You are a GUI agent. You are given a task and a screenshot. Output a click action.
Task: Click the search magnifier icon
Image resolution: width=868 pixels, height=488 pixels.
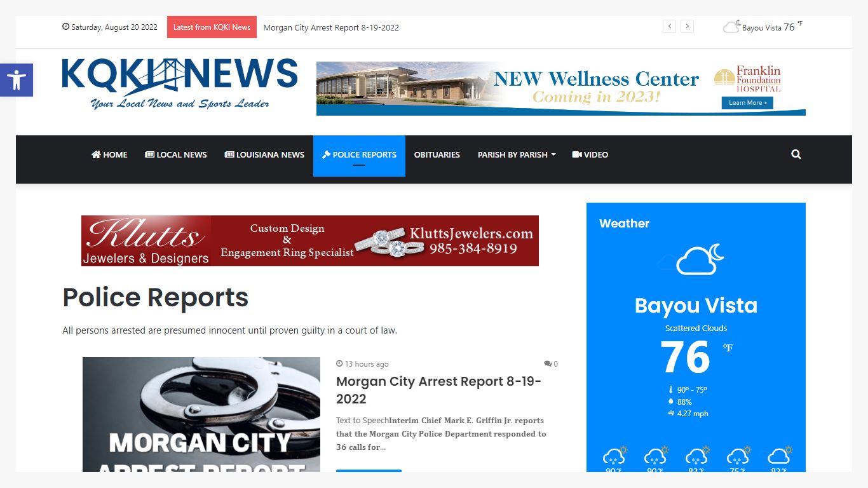(796, 154)
